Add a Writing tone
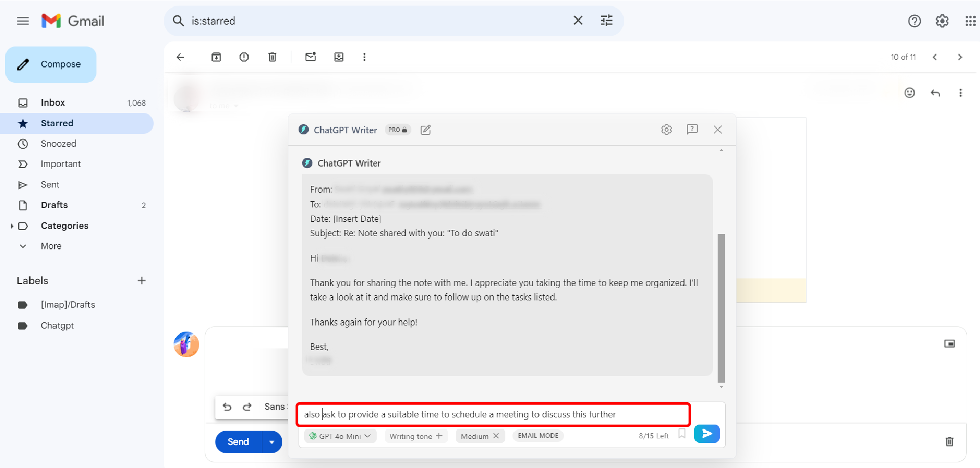 coord(415,436)
